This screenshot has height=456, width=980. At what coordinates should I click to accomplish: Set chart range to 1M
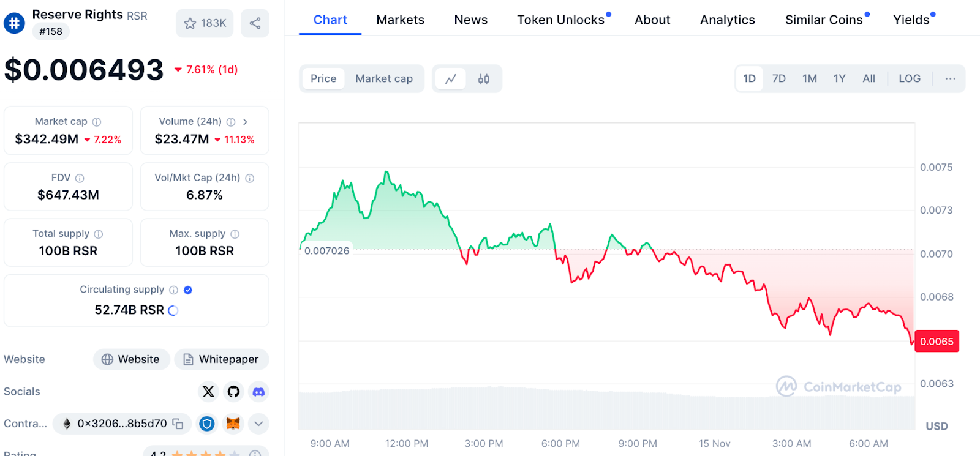810,79
